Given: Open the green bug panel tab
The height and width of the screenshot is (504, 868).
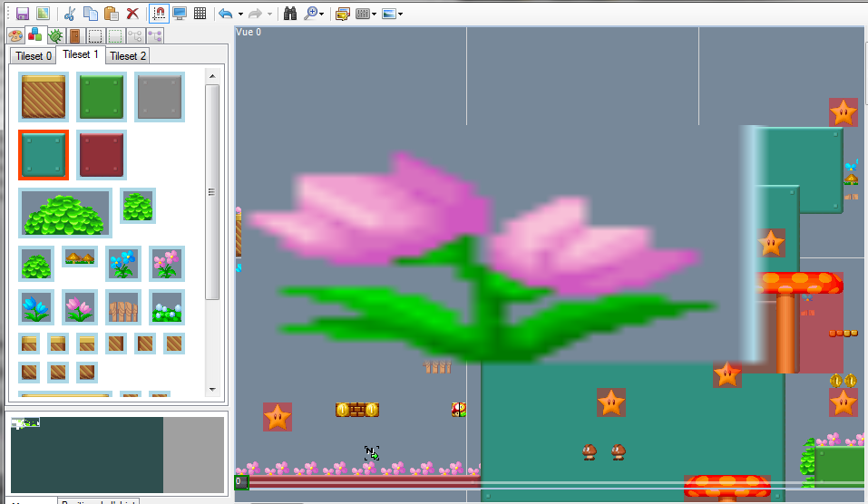Looking at the screenshot, I should click(x=55, y=36).
